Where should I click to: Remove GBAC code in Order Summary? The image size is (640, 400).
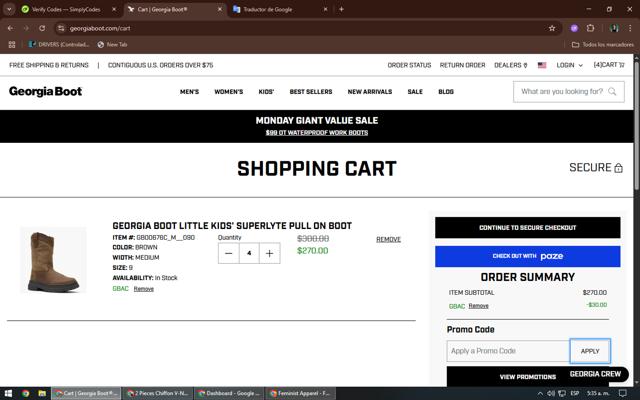pyautogui.click(x=478, y=306)
